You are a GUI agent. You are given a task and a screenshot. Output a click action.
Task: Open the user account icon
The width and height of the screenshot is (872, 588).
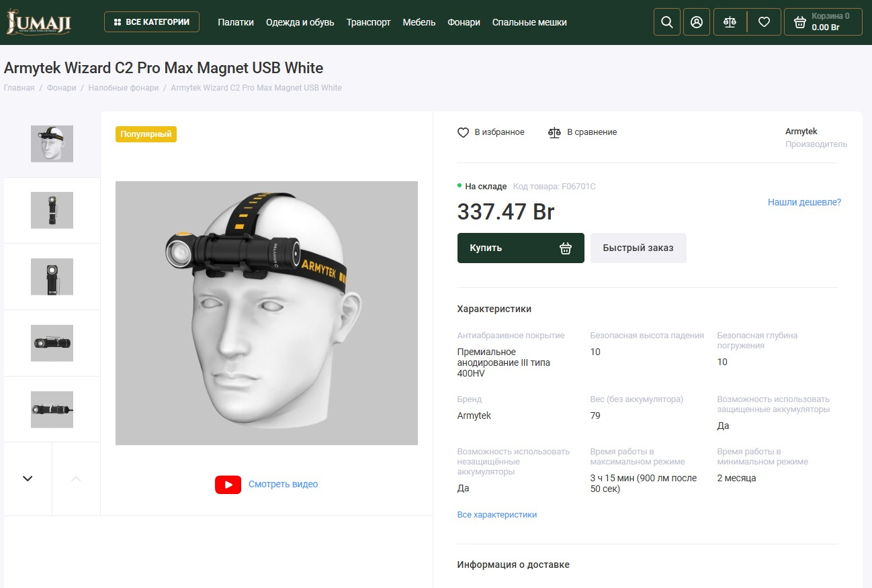[x=697, y=22]
